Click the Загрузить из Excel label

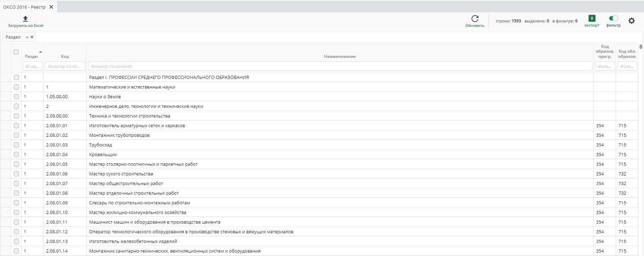click(25, 25)
